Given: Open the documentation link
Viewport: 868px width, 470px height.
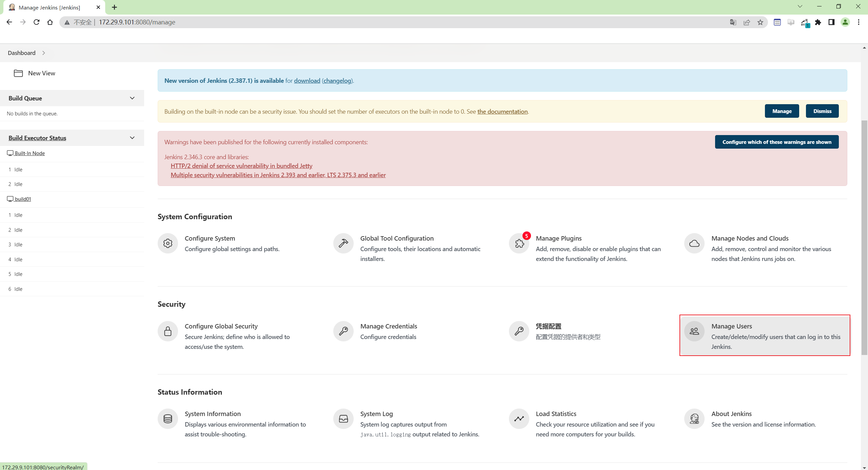Looking at the screenshot, I should (x=502, y=112).
